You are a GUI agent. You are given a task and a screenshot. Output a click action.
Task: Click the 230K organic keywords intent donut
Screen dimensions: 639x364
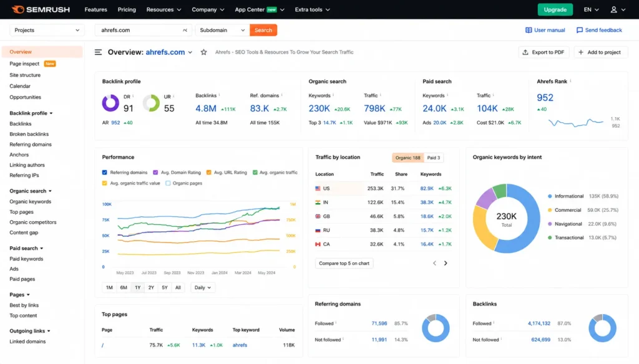(x=506, y=219)
